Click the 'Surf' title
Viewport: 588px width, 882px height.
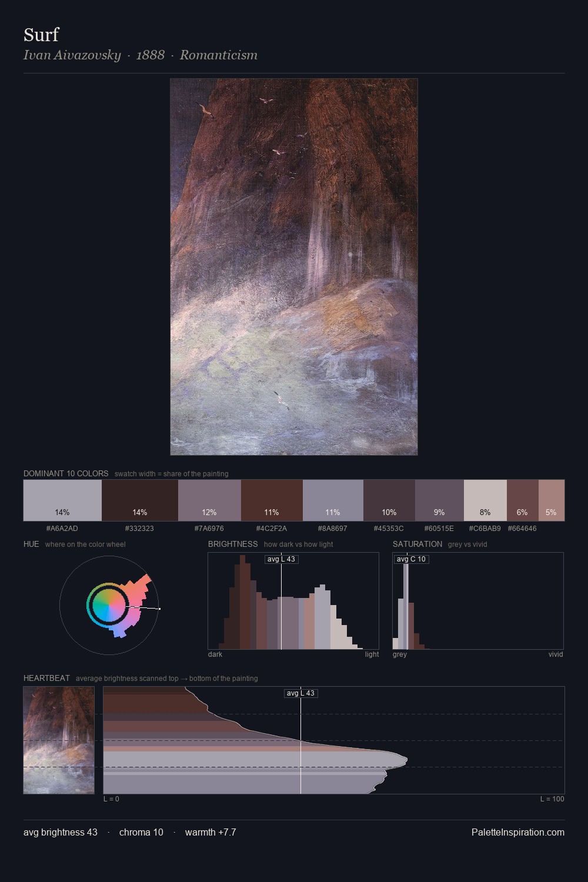point(41,35)
